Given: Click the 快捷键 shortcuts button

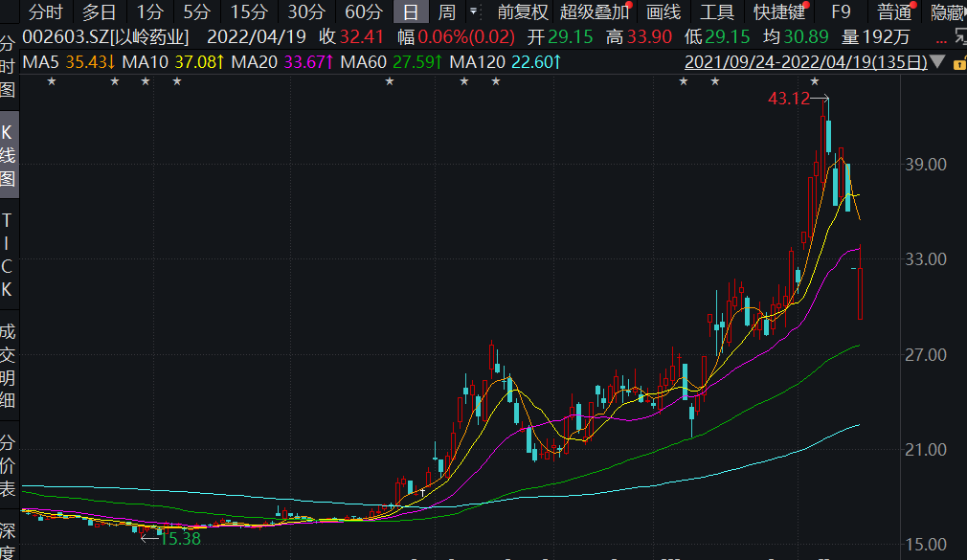Looking at the screenshot, I should pos(778,12).
